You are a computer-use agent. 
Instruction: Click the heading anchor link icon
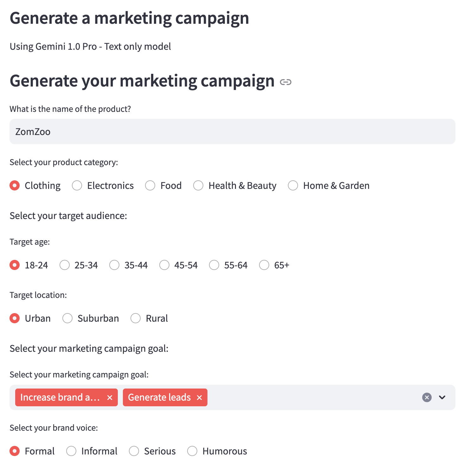pos(285,82)
